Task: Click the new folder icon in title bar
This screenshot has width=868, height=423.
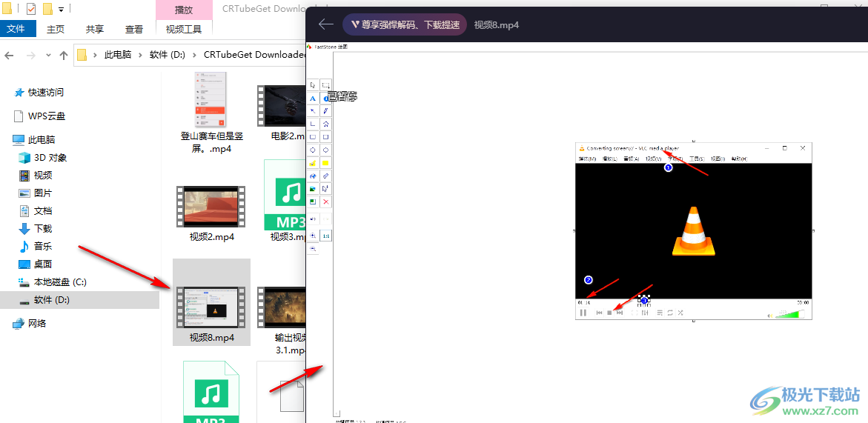Action: [47, 8]
